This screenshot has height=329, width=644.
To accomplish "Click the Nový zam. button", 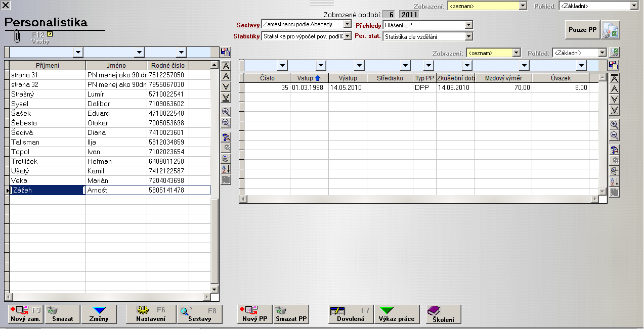I will [x=26, y=314].
